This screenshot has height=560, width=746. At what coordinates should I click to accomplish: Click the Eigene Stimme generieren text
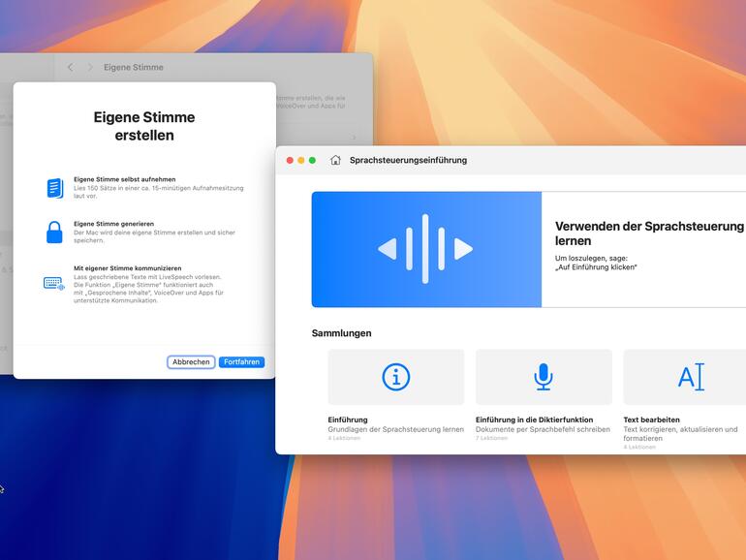tap(113, 224)
